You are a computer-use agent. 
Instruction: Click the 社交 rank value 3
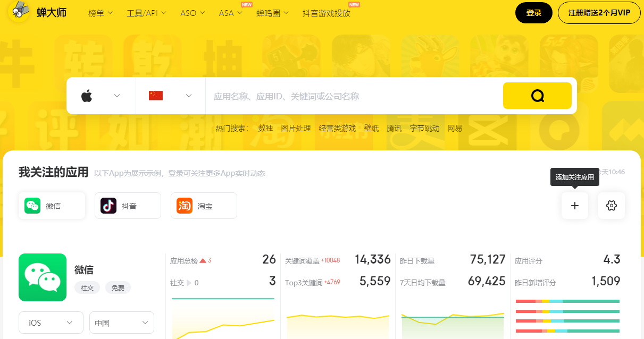272,282
